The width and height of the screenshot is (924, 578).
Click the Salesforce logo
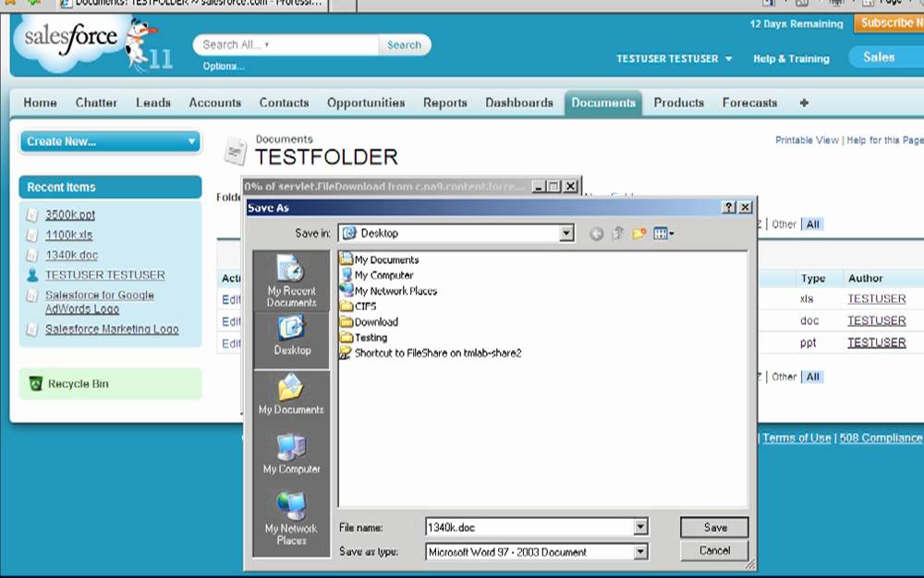[71, 37]
